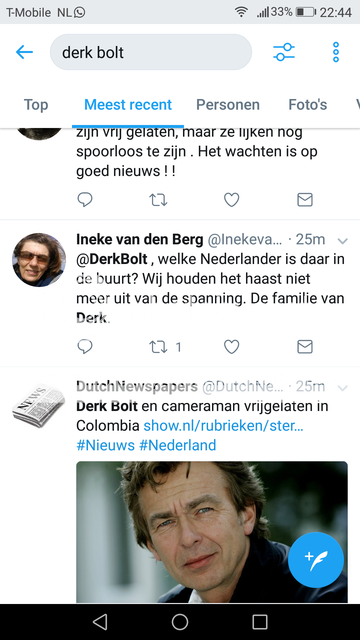
Task: Compose a new tweet with feather button
Action: (x=316, y=560)
